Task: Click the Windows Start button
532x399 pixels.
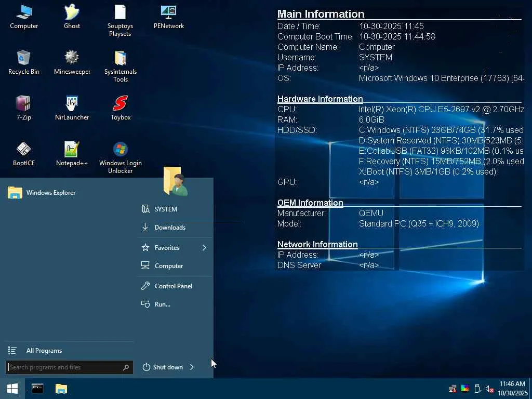Action: (x=12, y=389)
